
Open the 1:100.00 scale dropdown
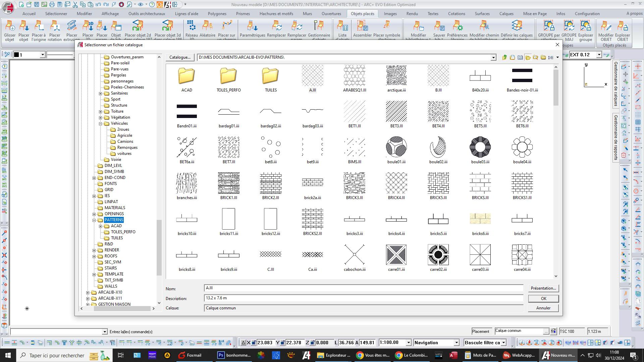(408, 343)
